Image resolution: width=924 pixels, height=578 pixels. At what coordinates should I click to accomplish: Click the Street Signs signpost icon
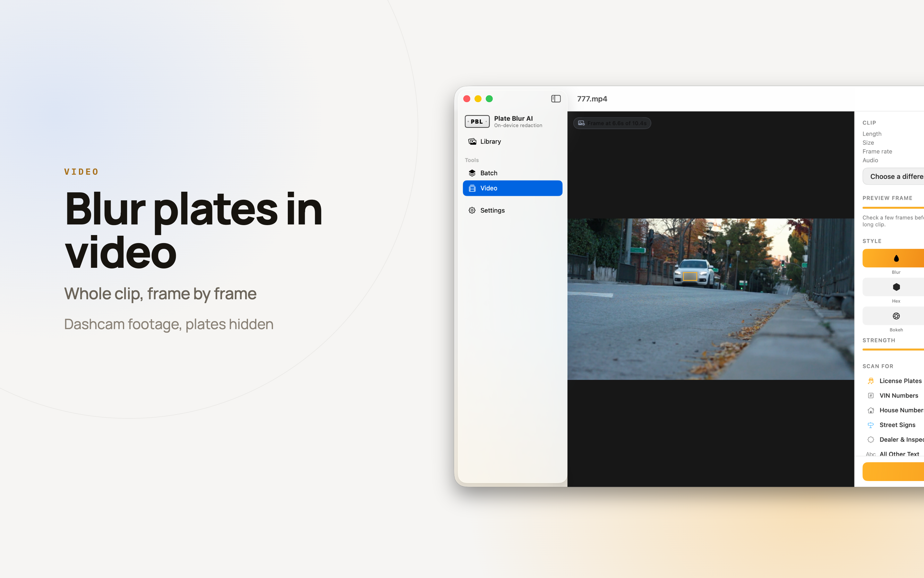(870, 425)
